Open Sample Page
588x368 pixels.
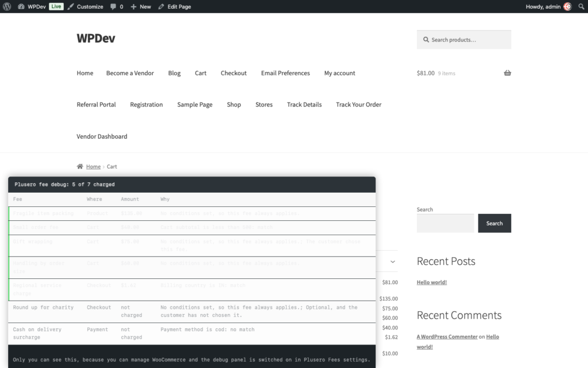coord(195,105)
